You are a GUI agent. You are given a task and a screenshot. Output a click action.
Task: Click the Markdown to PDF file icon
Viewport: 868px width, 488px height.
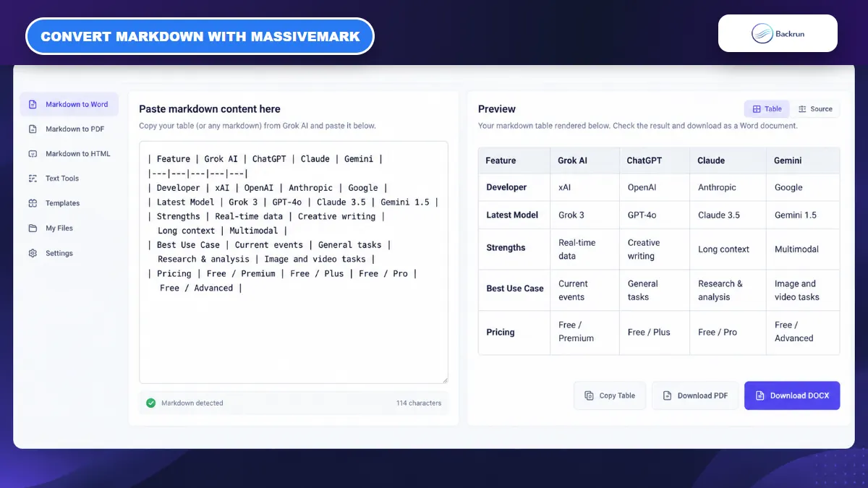(x=33, y=129)
